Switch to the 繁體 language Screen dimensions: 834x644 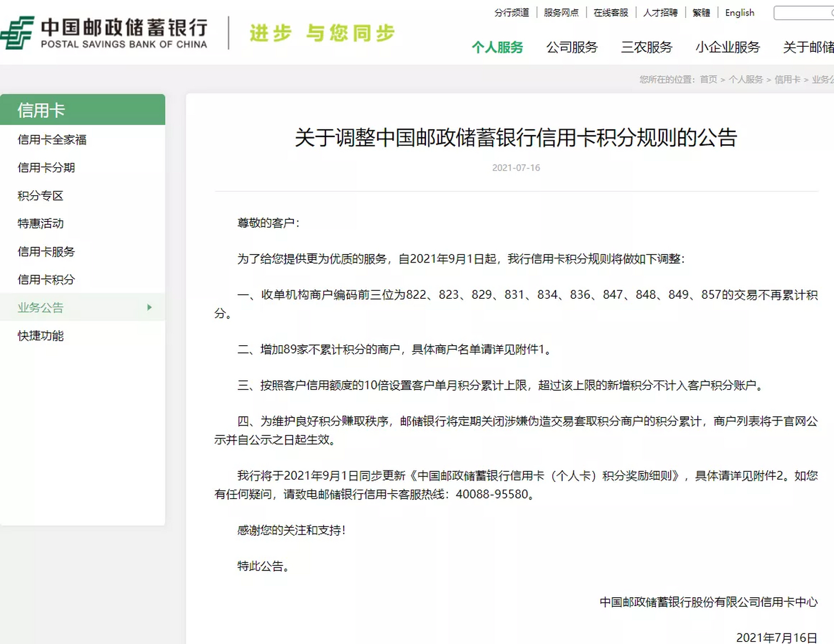(x=701, y=13)
